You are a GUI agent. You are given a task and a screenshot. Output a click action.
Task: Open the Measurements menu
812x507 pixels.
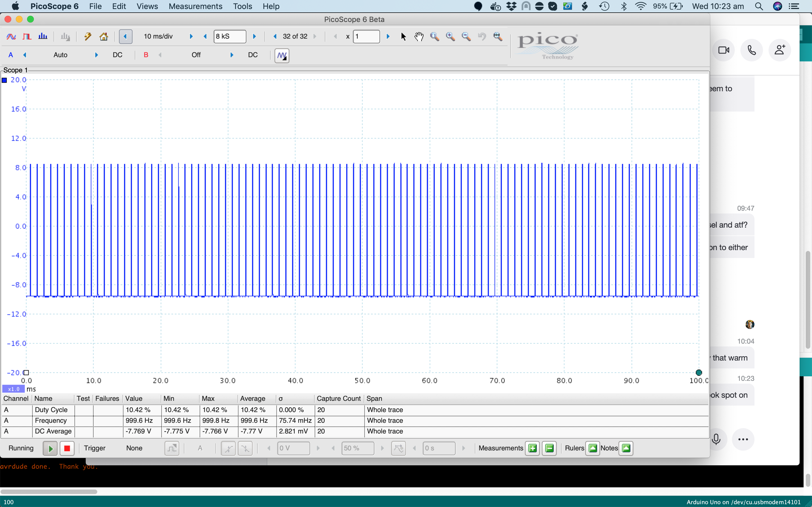tap(195, 6)
